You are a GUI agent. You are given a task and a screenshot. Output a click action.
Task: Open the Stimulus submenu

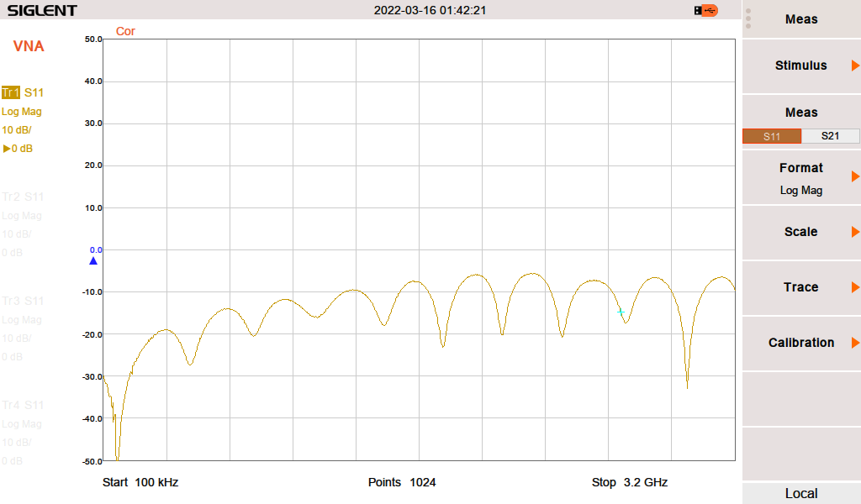coord(801,66)
